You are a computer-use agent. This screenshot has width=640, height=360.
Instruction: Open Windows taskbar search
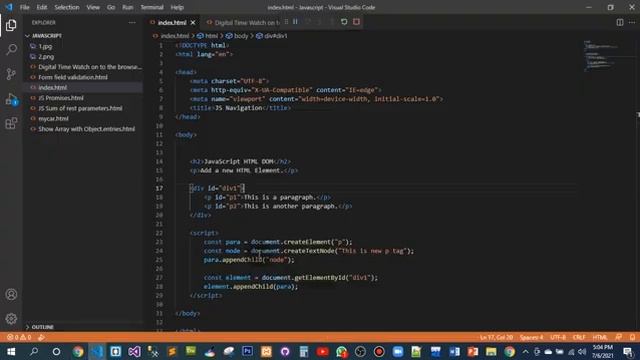point(34,351)
